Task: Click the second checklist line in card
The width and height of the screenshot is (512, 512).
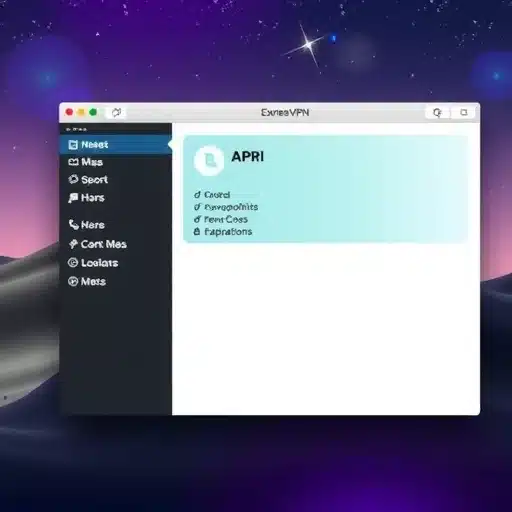Action: tap(231, 207)
